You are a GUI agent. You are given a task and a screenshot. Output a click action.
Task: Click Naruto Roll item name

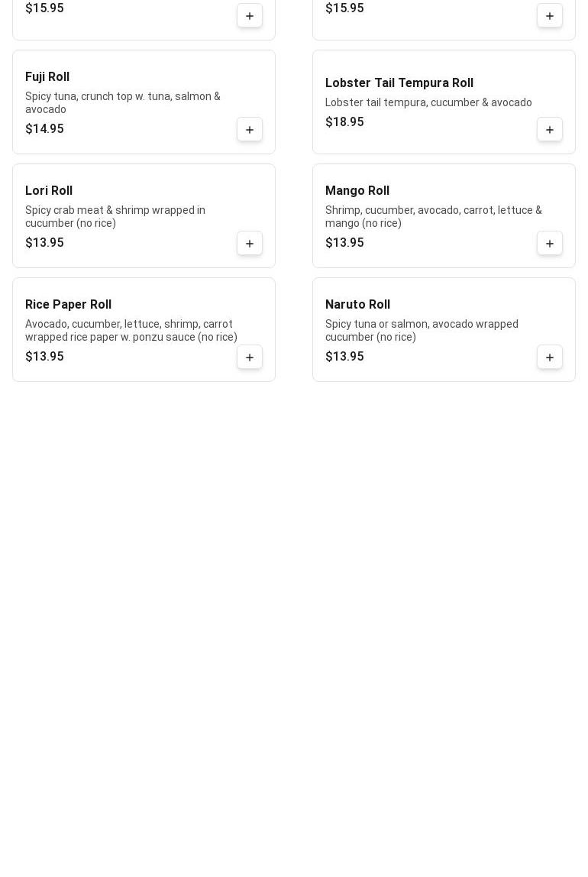click(x=357, y=305)
